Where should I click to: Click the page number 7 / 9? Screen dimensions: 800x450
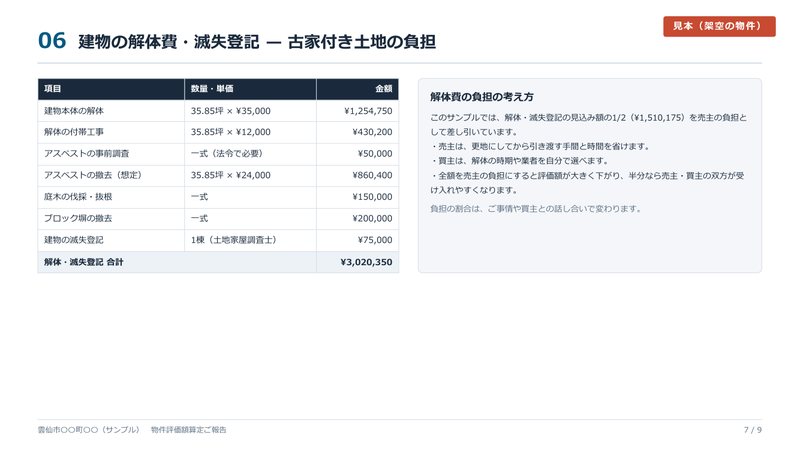tap(753, 430)
